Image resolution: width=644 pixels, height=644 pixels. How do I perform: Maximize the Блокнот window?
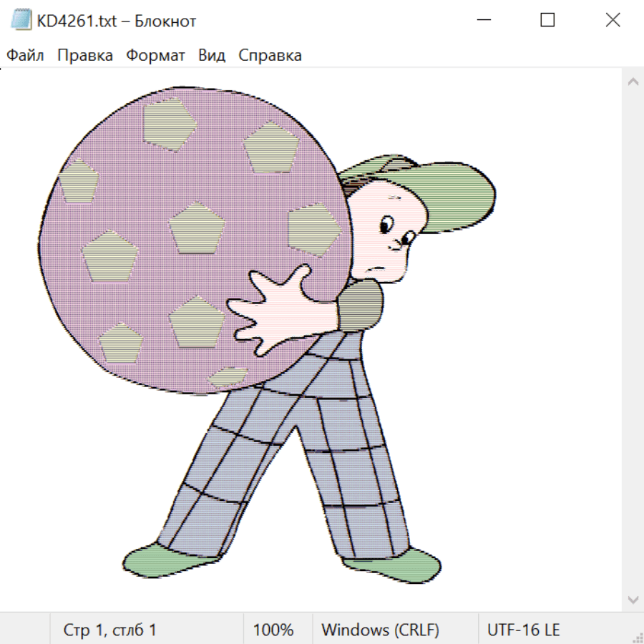tap(547, 21)
